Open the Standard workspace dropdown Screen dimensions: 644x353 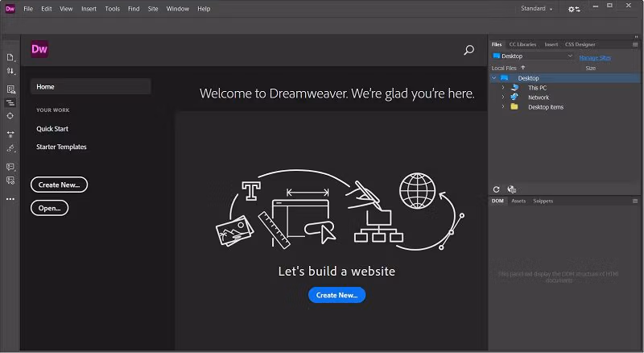[x=536, y=9]
